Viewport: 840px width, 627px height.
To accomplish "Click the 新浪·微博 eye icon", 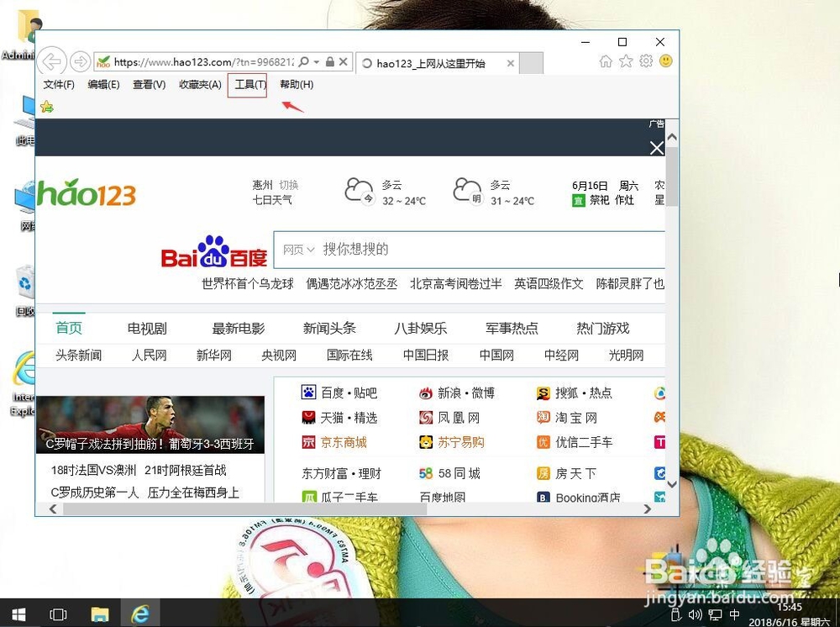I will (x=426, y=393).
